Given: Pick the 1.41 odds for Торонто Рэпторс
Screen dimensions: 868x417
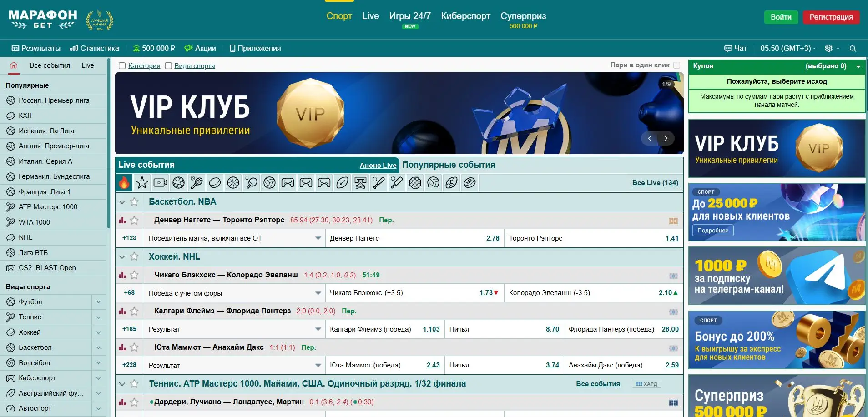Looking at the screenshot, I should pyautogui.click(x=671, y=238).
